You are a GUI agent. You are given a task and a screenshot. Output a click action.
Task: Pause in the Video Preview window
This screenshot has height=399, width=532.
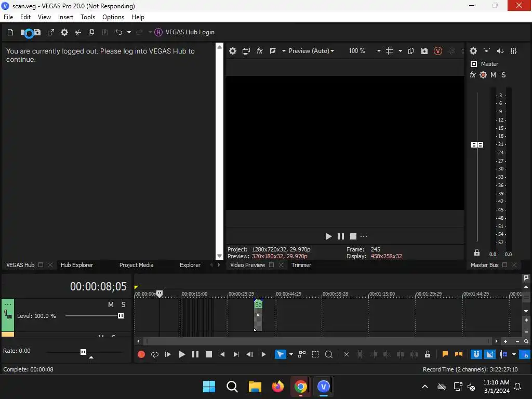(341, 236)
